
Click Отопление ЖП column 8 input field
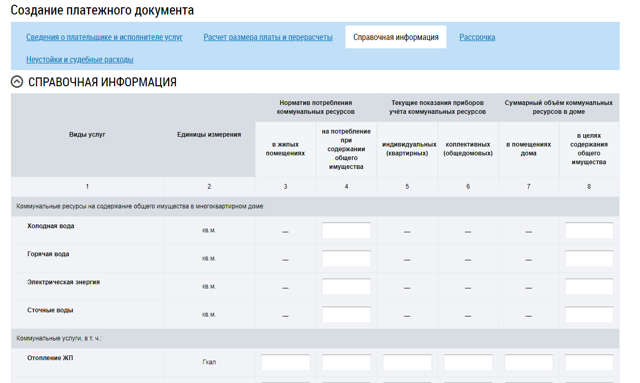(589, 362)
